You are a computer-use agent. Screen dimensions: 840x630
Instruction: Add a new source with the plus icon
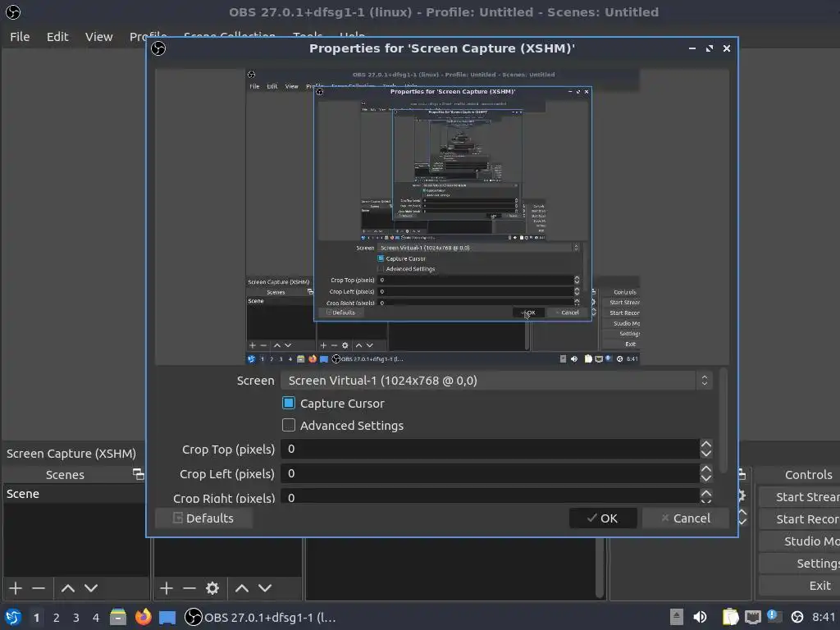(x=166, y=588)
